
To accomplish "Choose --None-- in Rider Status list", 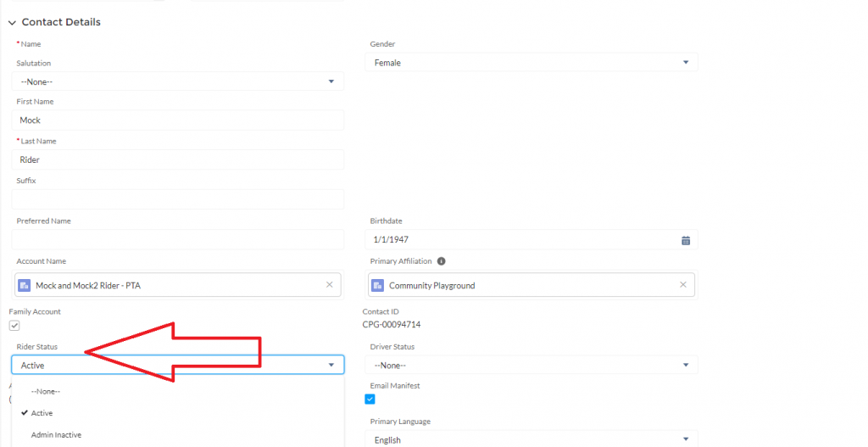I will pyautogui.click(x=46, y=391).
